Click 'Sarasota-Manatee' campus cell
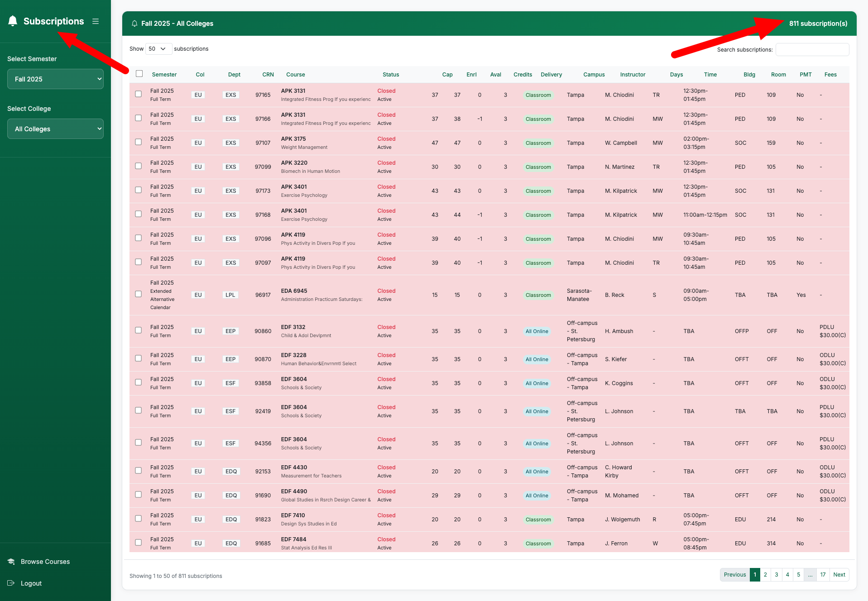Image resolution: width=868 pixels, height=601 pixels. pyautogui.click(x=579, y=295)
